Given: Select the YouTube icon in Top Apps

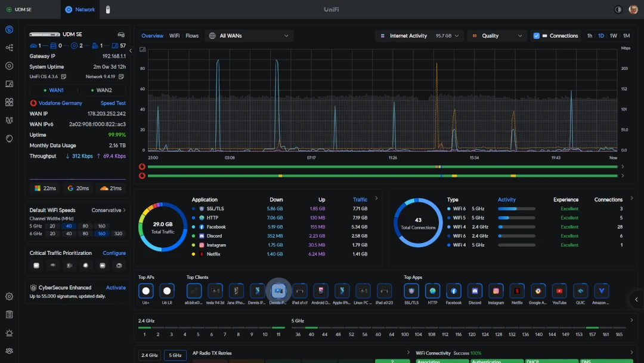Looking at the screenshot, I should tap(559, 291).
